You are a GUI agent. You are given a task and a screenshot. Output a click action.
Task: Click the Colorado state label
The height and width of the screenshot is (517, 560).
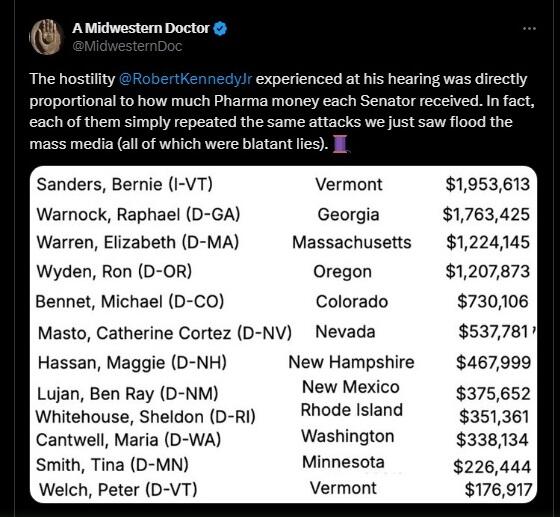click(352, 302)
